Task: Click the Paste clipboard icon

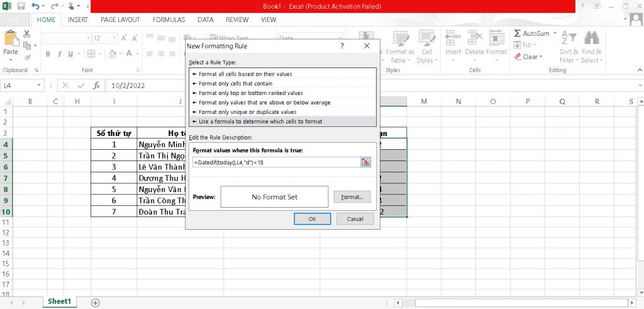Action: [x=11, y=38]
